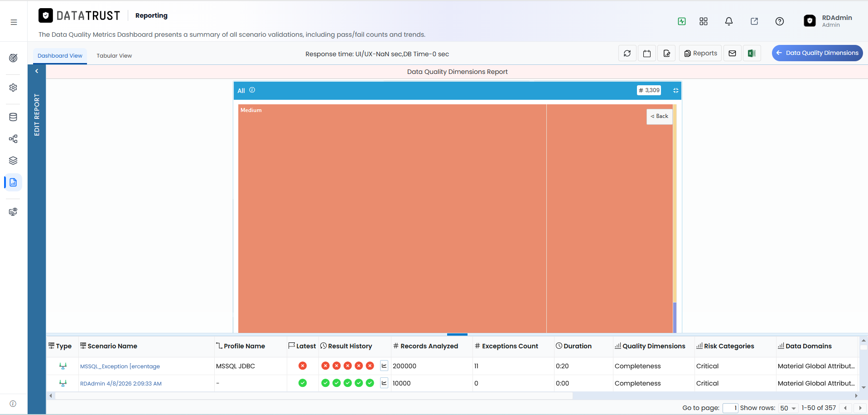868x415 pixels.
Task: Open the help question mark icon
Action: pyautogui.click(x=779, y=21)
